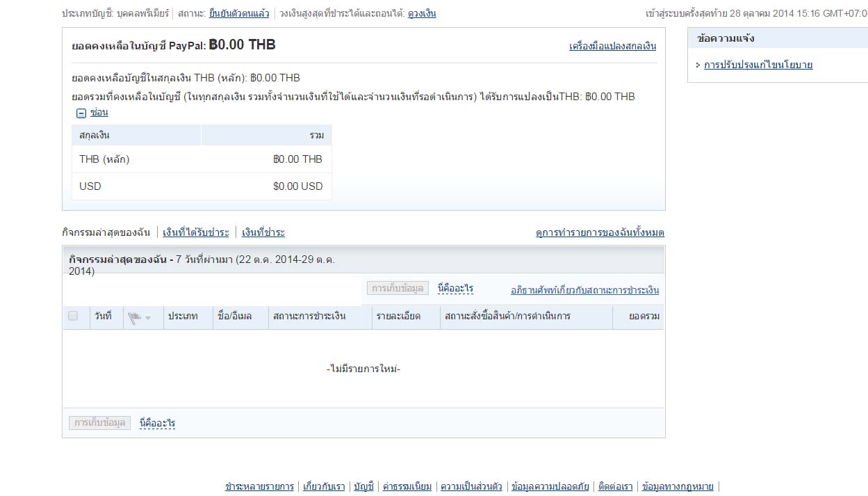Open ติดต่อเรา contact us footer link
Screen dimensions: 868x496
point(616,486)
